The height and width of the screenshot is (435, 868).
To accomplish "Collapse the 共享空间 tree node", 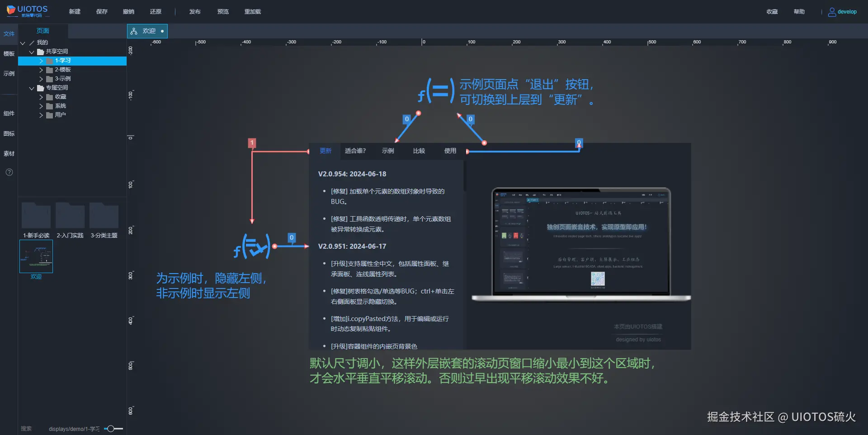I will [32, 52].
